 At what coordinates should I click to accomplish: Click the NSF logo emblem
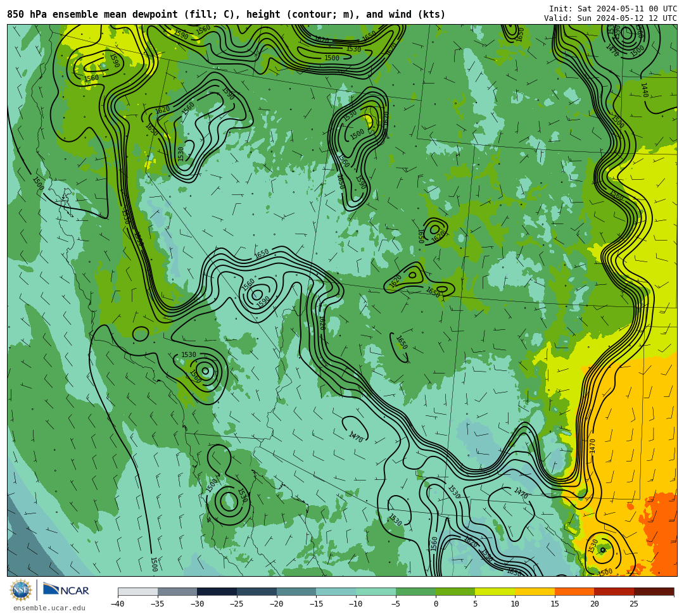click(x=20, y=590)
